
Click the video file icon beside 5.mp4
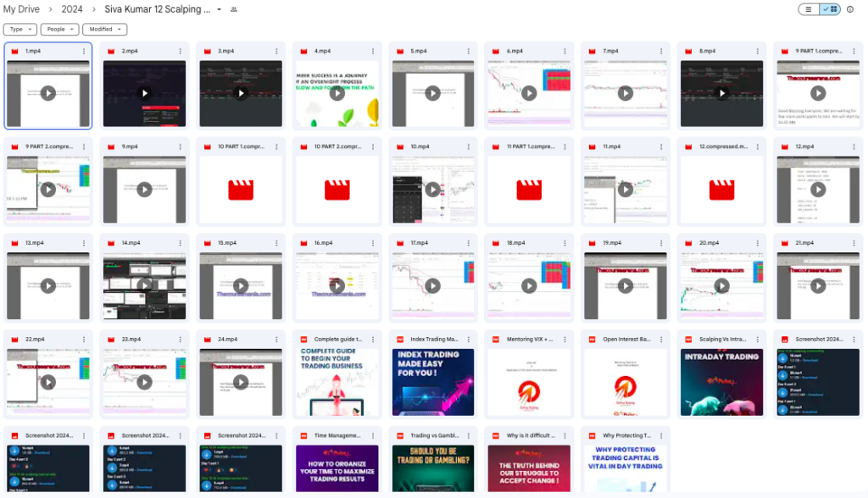[398, 51]
